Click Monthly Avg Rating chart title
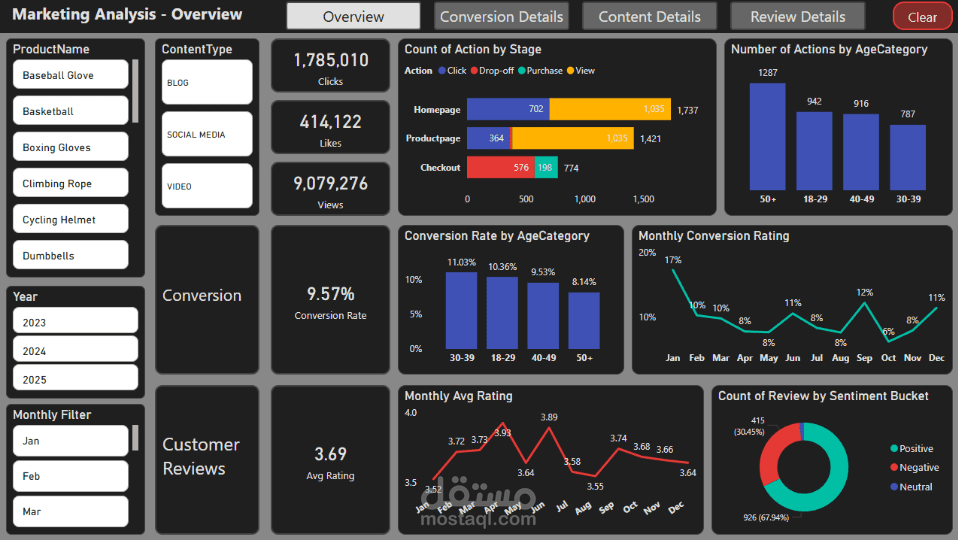This screenshot has width=958, height=540. coord(458,396)
